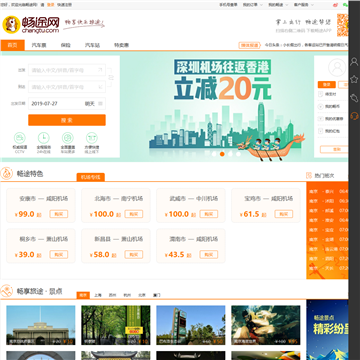Select the first carousel indicator dot

(214, 154)
